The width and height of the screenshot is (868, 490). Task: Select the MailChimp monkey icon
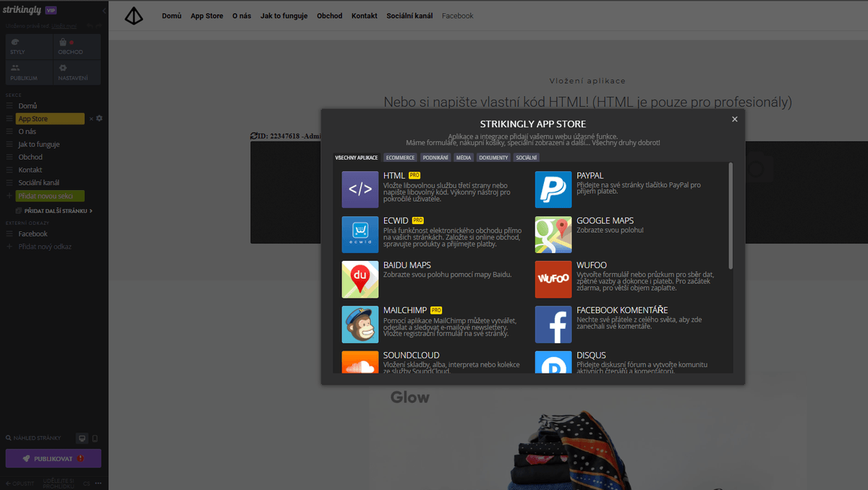tap(360, 324)
